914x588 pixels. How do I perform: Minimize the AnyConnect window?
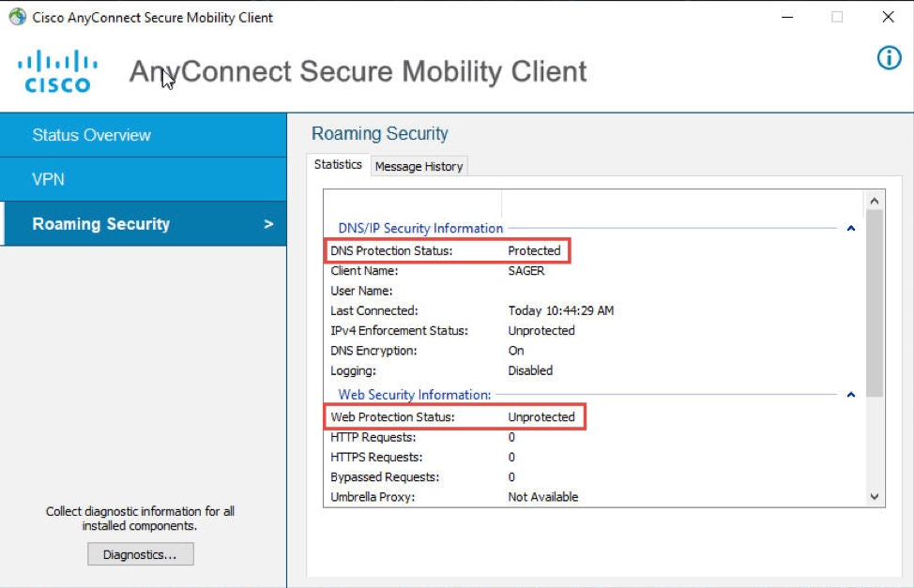[787, 17]
